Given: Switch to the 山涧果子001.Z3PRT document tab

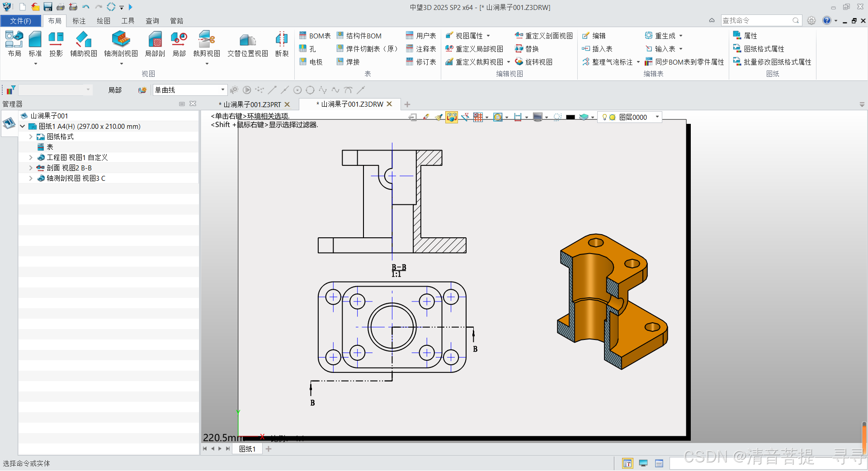Looking at the screenshot, I should [252, 104].
